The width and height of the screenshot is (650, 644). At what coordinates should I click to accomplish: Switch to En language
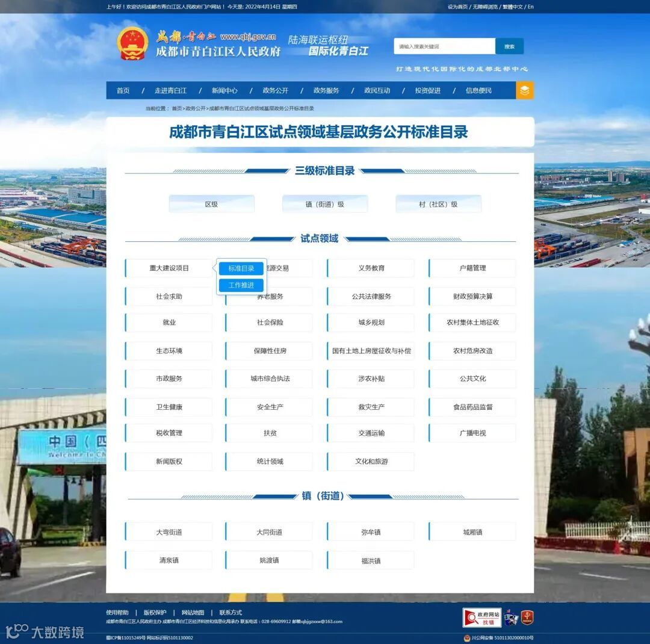click(531, 7)
